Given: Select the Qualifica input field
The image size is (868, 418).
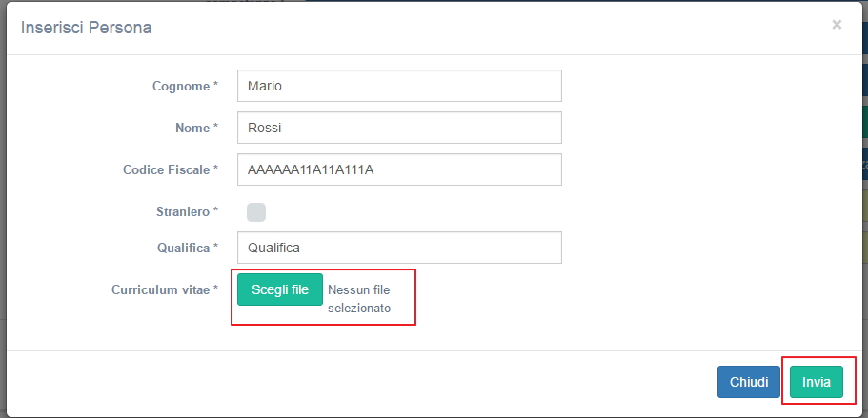Looking at the screenshot, I should [399, 248].
